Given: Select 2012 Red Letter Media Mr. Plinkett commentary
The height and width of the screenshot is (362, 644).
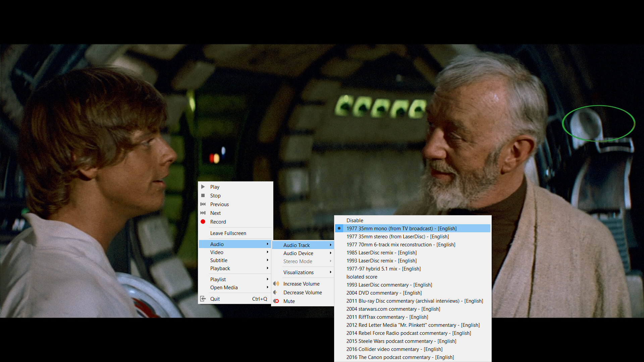Looking at the screenshot, I should [413, 325].
